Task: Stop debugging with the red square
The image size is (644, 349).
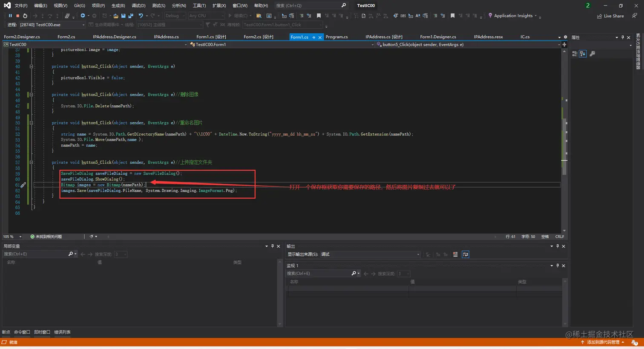Action: [x=17, y=16]
